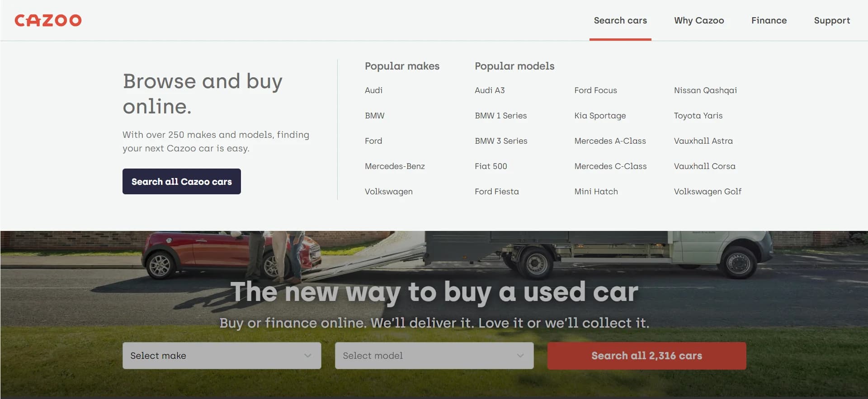Click the chevron arrow in Select make
The width and height of the screenshot is (868, 399).
click(308, 356)
